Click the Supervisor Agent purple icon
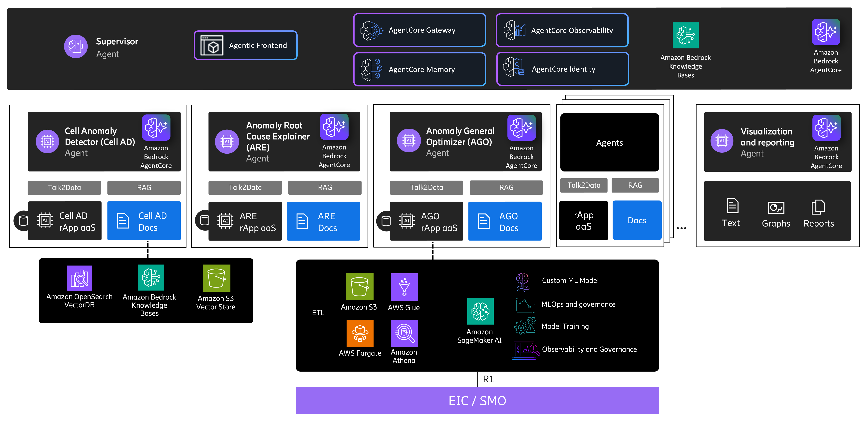This screenshot has height=421, width=868. 76,47
